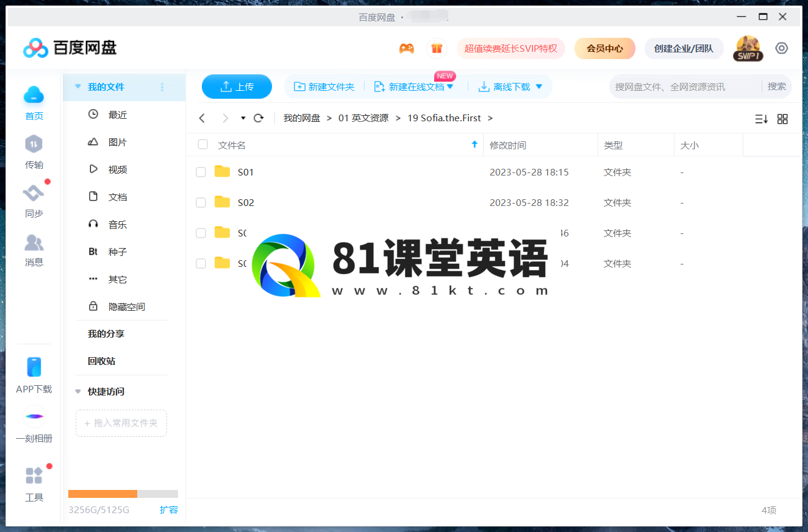Image resolution: width=808 pixels, height=532 pixels.
Task: Open 回收站 recycle bin
Action: click(x=101, y=361)
